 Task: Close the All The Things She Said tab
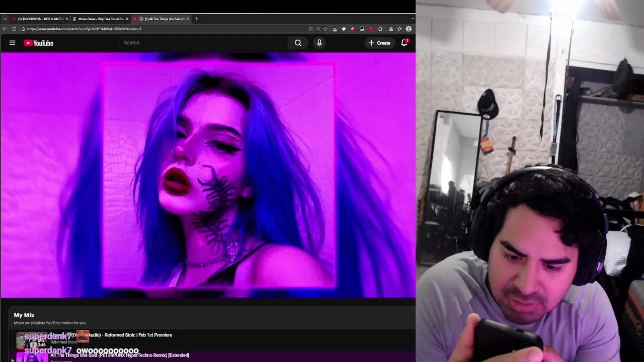[188, 19]
